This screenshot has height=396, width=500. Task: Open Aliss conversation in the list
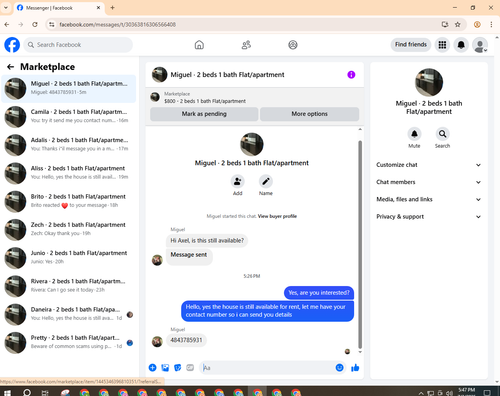[x=69, y=173]
